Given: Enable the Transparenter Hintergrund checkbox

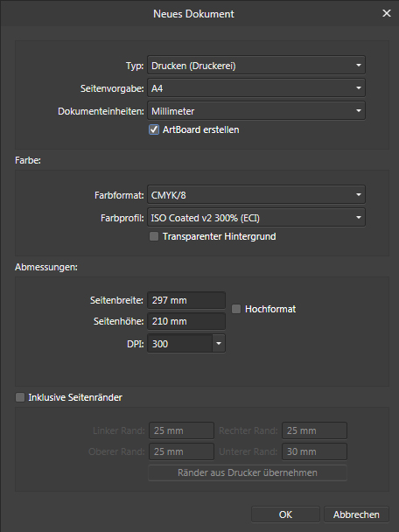Looking at the screenshot, I should point(154,236).
